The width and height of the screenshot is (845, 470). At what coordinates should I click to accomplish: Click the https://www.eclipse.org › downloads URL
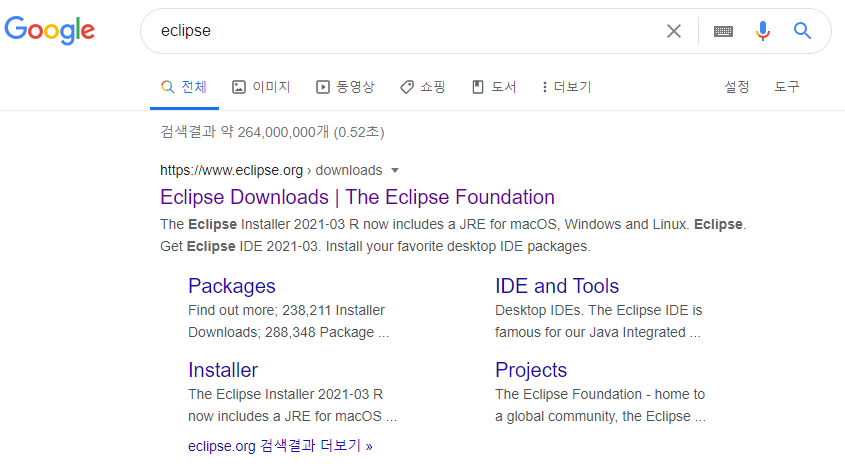click(271, 170)
